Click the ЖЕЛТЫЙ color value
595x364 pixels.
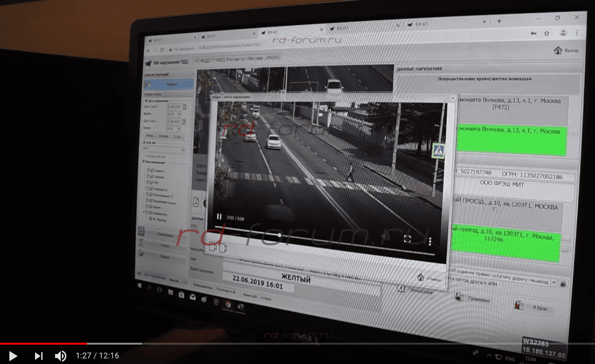295,278
